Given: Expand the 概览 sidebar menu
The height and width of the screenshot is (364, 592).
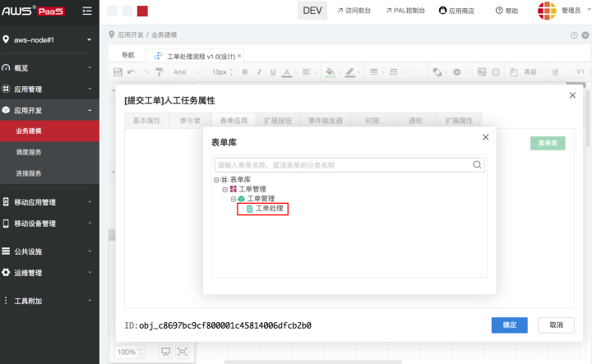Looking at the screenshot, I should [48, 68].
